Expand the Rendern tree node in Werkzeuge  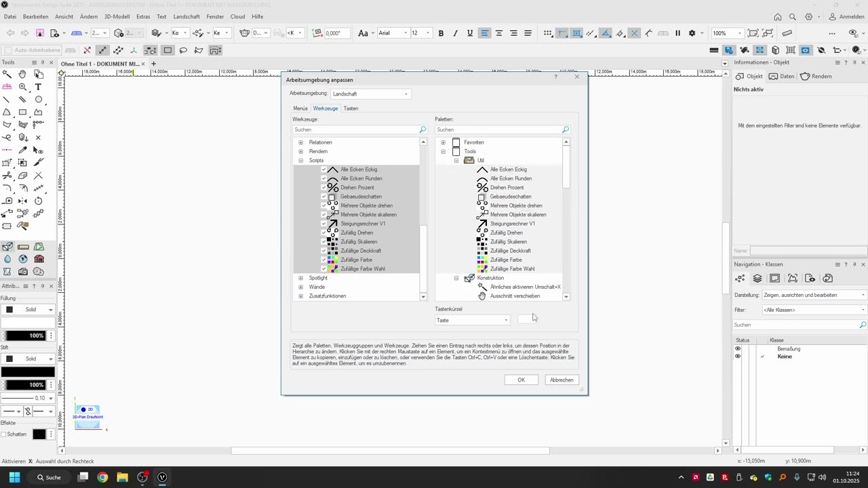click(300, 151)
